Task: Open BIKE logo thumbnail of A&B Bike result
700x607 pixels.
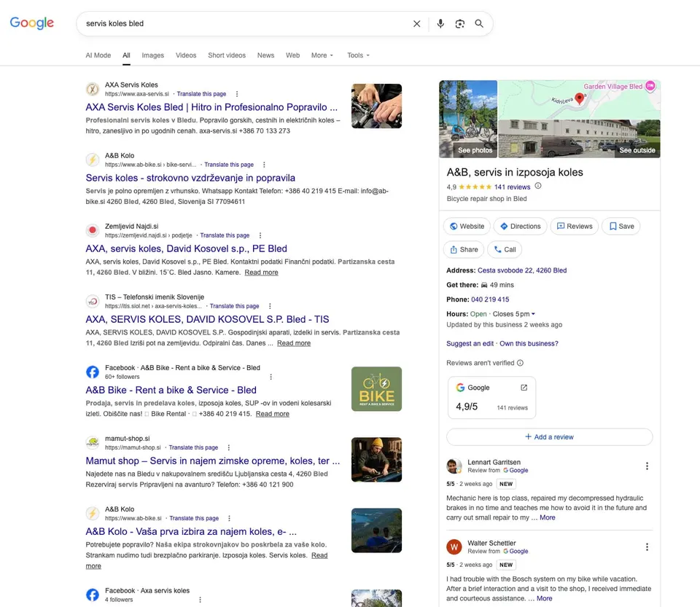Action: pyautogui.click(x=376, y=389)
